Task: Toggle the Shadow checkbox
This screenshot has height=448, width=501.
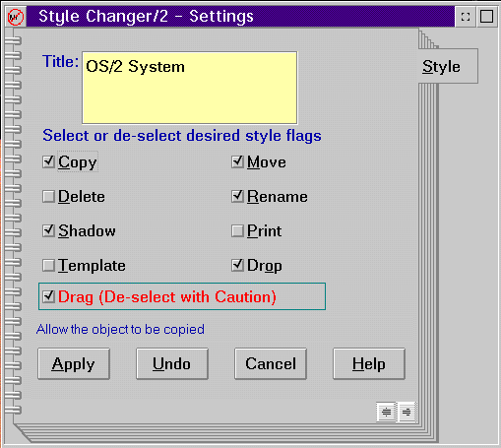Action: click(48, 231)
